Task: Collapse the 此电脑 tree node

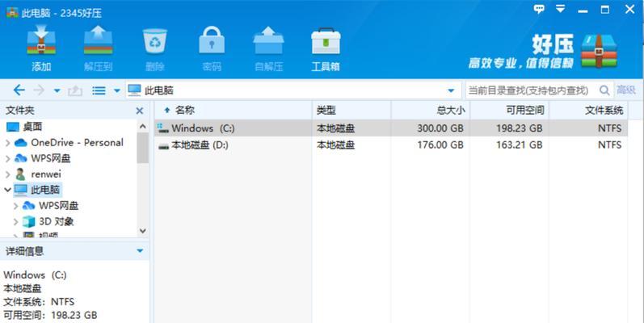Action: coord(7,190)
